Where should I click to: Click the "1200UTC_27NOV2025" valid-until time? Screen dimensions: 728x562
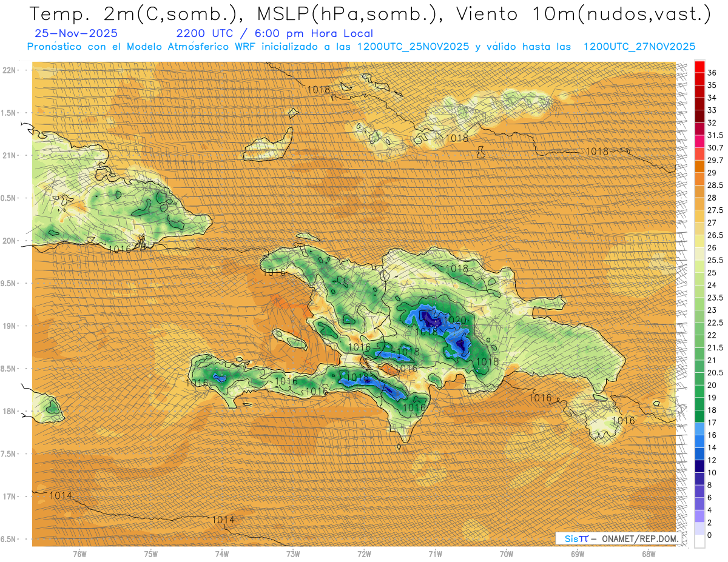[639, 47]
